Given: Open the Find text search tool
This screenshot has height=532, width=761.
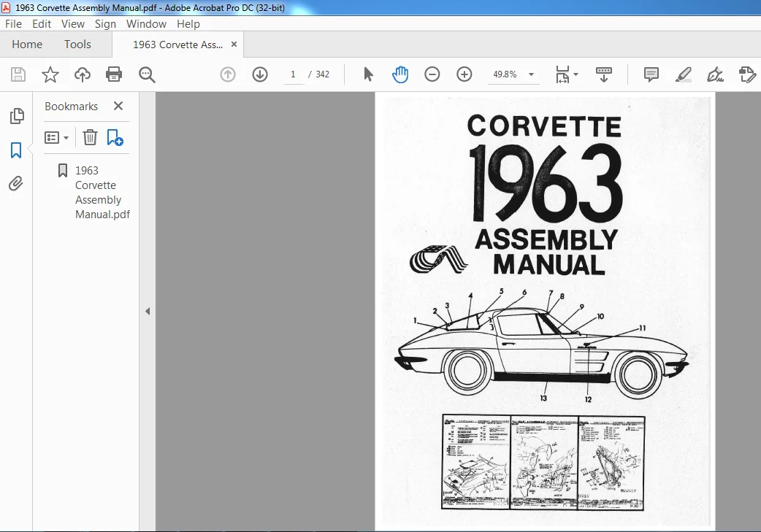Looking at the screenshot, I should pyautogui.click(x=147, y=74).
